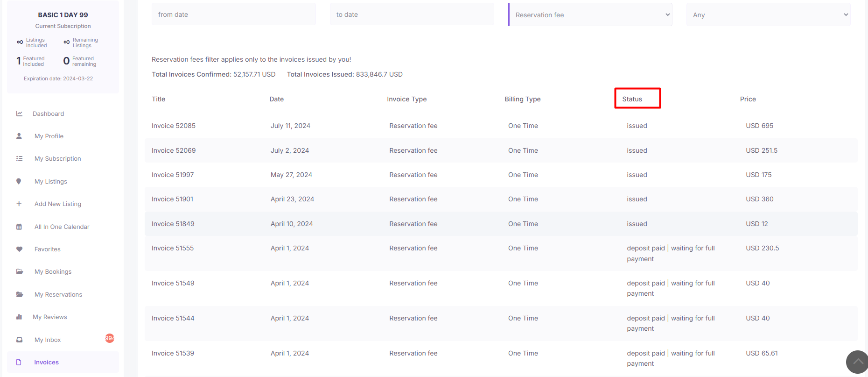Image resolution: width=868 pixels, height=377 pixels.
Task: Click the scroll to top arrow button
Action: [857, 362]
